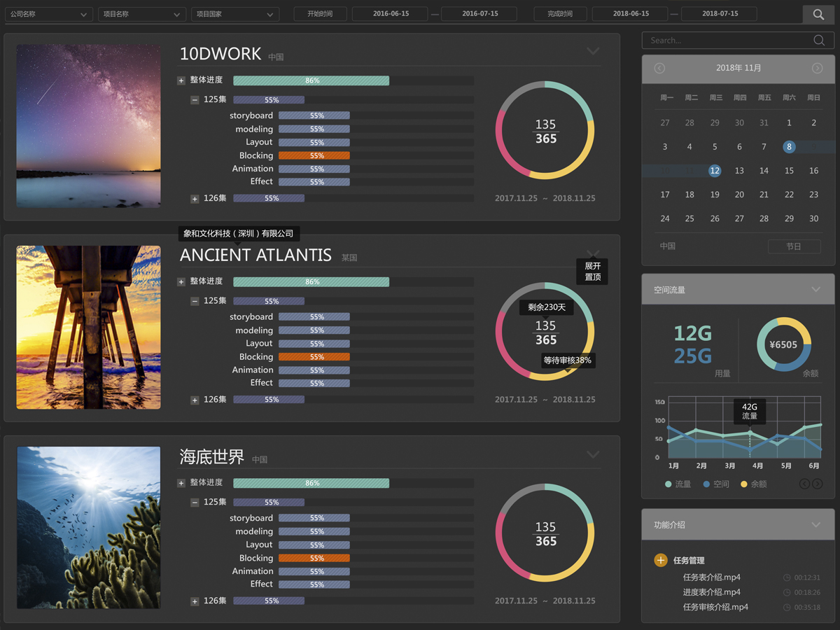Open the 进度表介绍.mp4 video link
This screenshot has width=840, height=630.
[711, 592]
